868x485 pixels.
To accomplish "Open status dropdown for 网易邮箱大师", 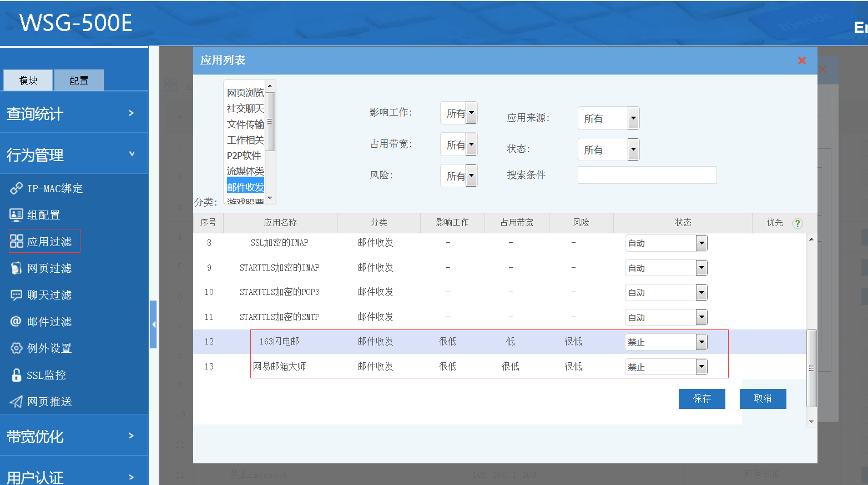I will [666, 367].
